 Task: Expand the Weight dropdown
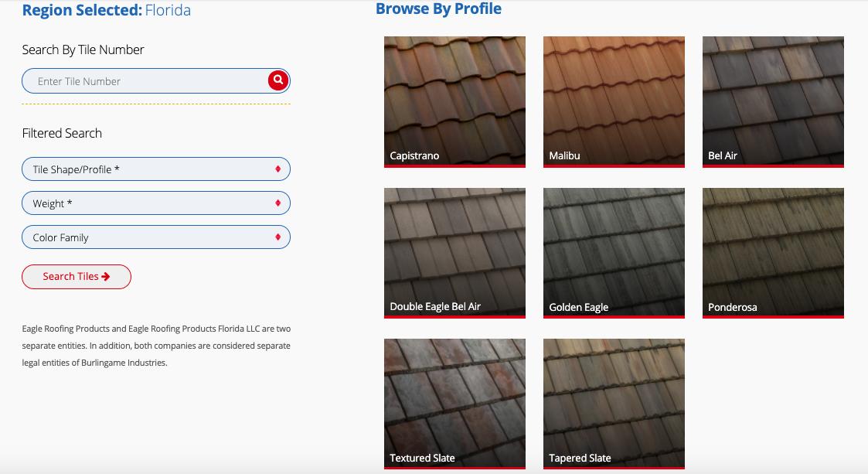tap(155, 203)
